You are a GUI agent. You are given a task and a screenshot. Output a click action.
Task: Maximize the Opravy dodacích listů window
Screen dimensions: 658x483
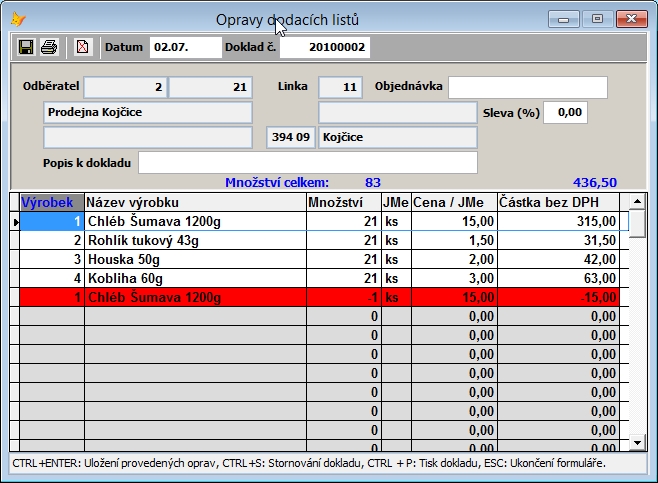pos(597,19)
